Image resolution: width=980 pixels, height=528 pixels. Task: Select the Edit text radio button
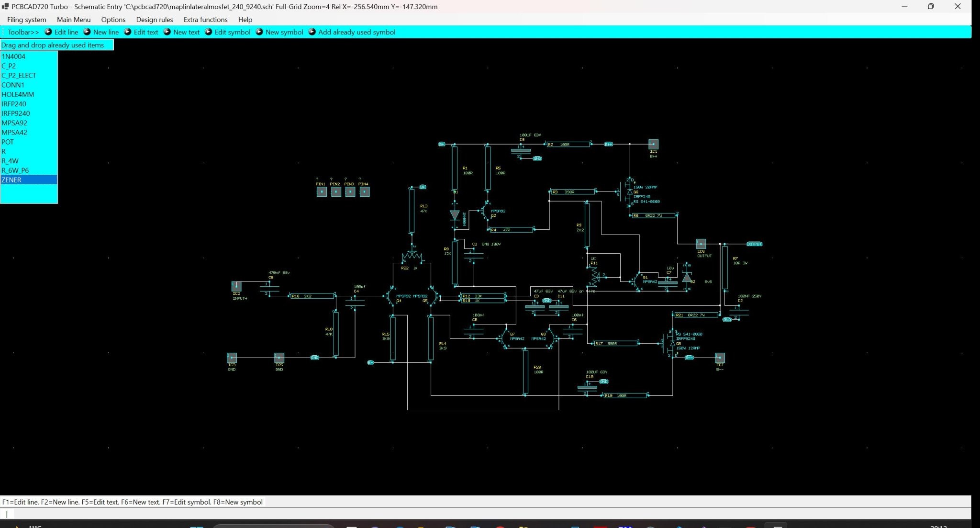[x=142, y=32]
